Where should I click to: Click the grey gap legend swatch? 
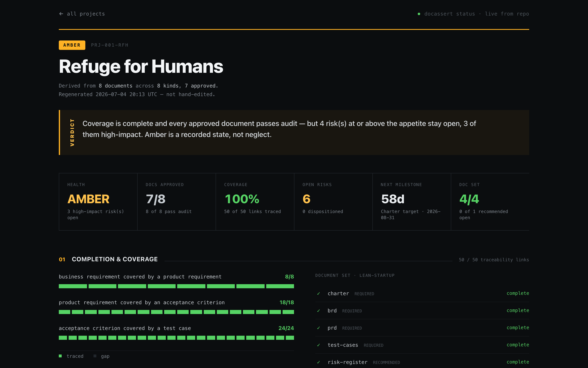[95, 356]
